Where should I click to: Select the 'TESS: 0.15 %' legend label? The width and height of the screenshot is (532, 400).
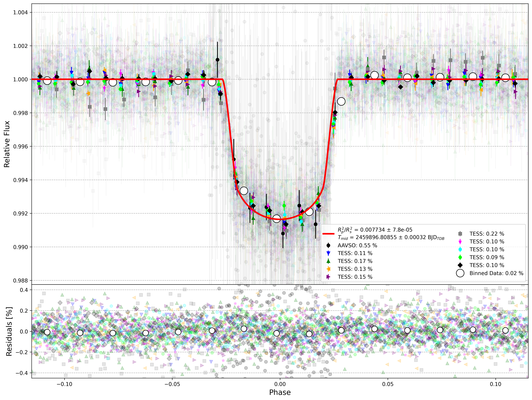(355, 277)
